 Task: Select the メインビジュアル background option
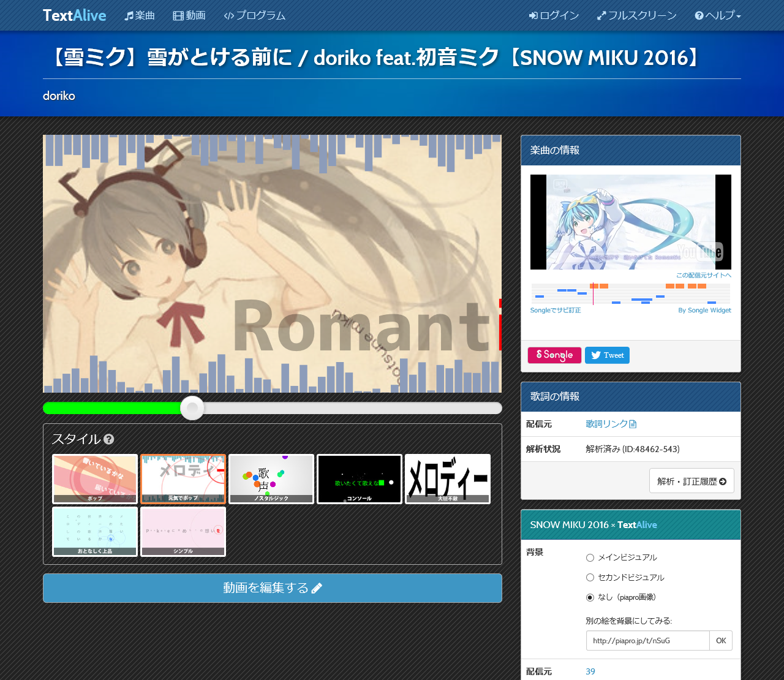pos(590,557)
